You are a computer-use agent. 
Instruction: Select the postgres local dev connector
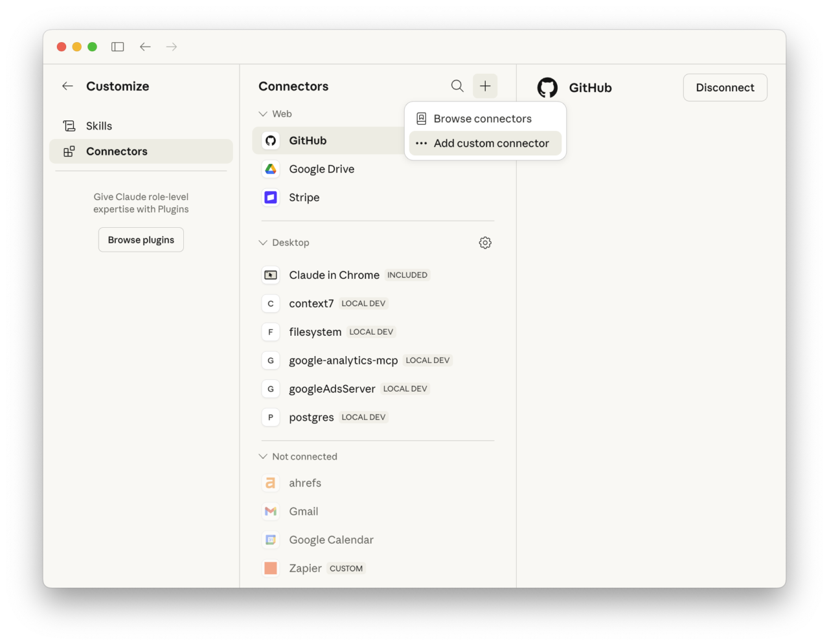coord(312,417)
